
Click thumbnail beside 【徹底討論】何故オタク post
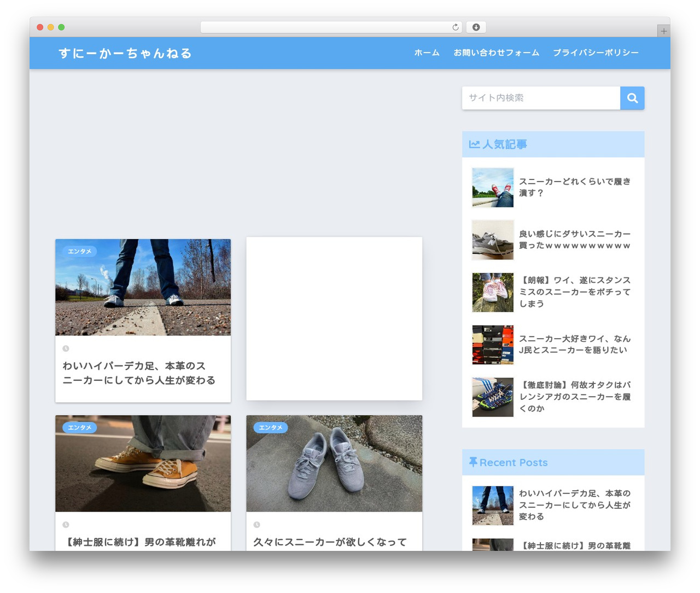click(493, 397)
